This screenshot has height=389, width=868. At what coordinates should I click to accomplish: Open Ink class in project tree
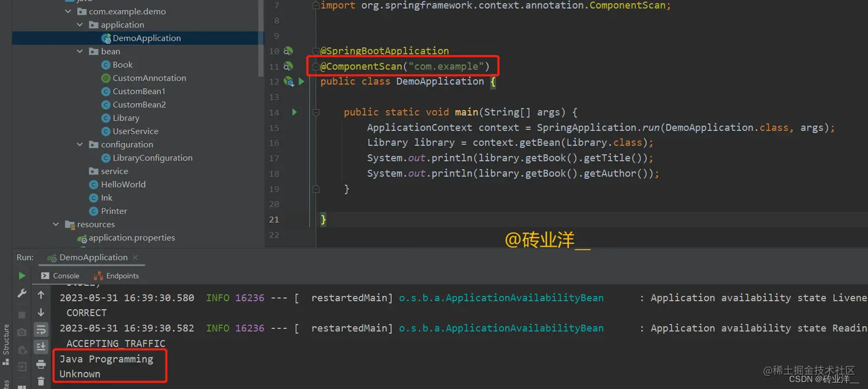[x=107, y=197]
